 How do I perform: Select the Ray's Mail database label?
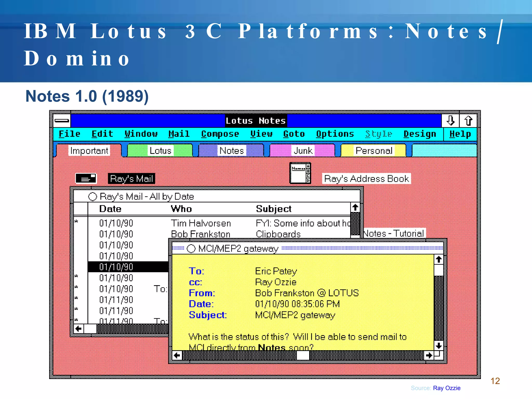[131, 179]
